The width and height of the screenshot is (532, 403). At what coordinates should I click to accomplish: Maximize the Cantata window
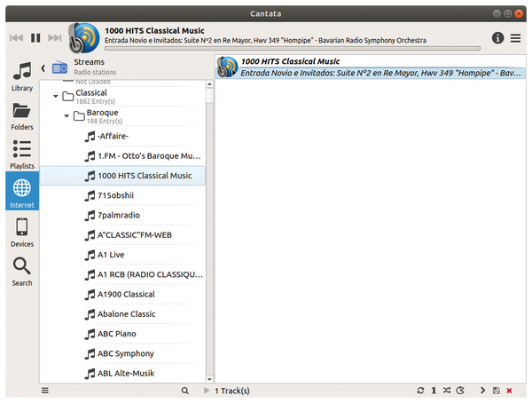(x=507, y=13)
